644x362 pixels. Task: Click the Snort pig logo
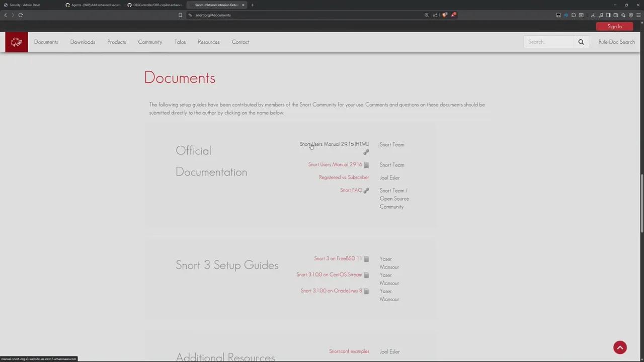pos(17,42)
